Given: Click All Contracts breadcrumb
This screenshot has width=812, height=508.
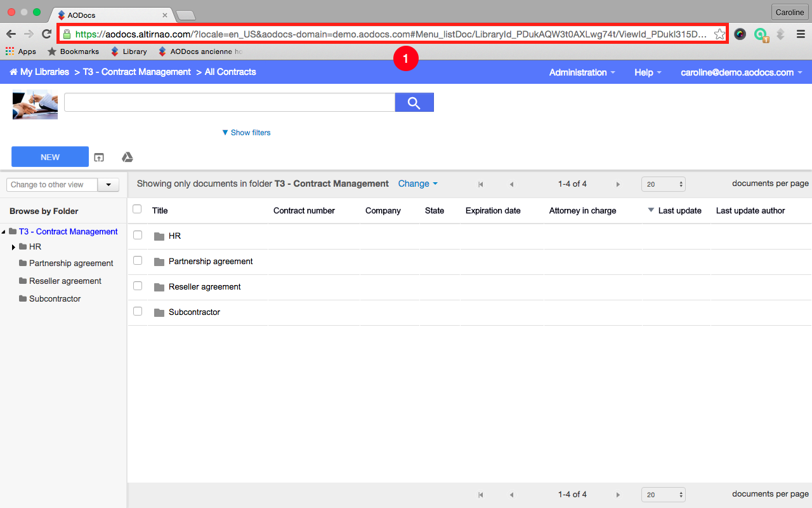Looking at the screenshot, I should point(230,72).
